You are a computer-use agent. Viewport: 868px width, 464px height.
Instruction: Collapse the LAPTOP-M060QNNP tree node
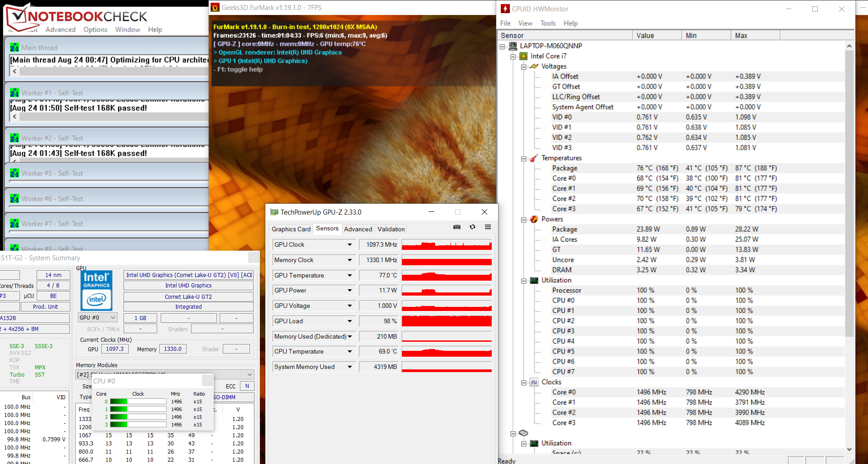point(503,46)
